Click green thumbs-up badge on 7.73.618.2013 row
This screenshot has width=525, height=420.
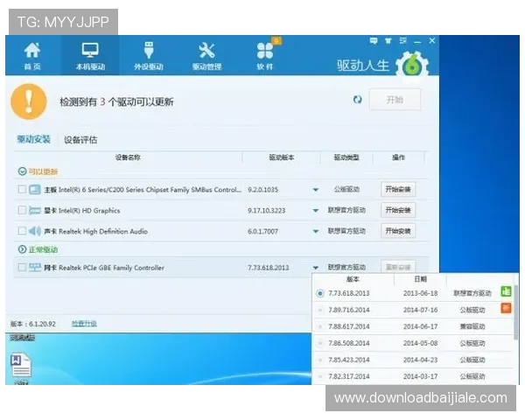[x=506, y=291]
